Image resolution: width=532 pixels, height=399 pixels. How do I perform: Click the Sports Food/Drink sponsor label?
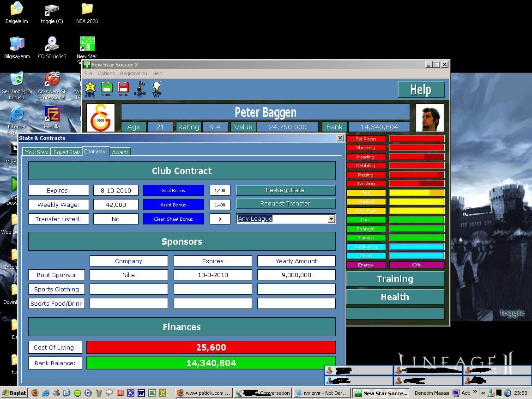coord(56,303)
